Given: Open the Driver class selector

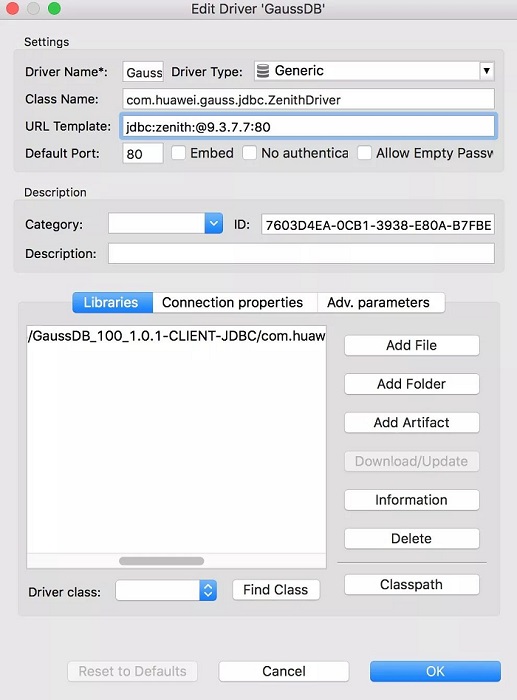Looking at the screenshot, I should pos(208,591).
